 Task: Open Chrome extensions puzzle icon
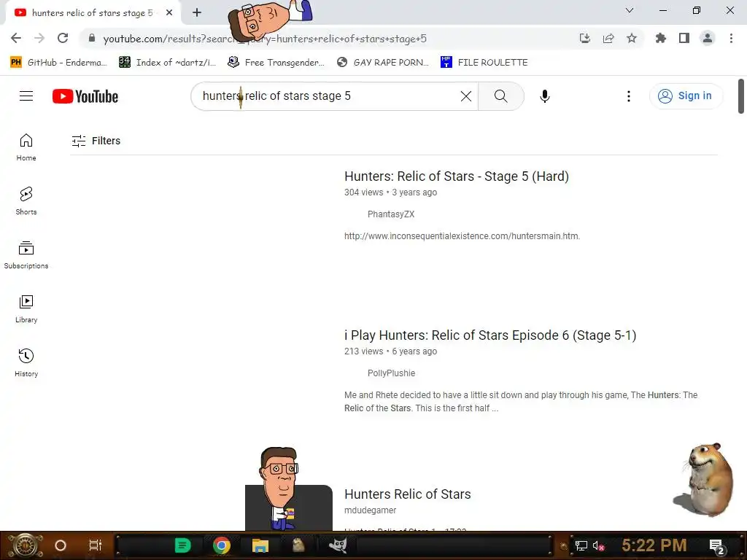[x=661, y=38]
